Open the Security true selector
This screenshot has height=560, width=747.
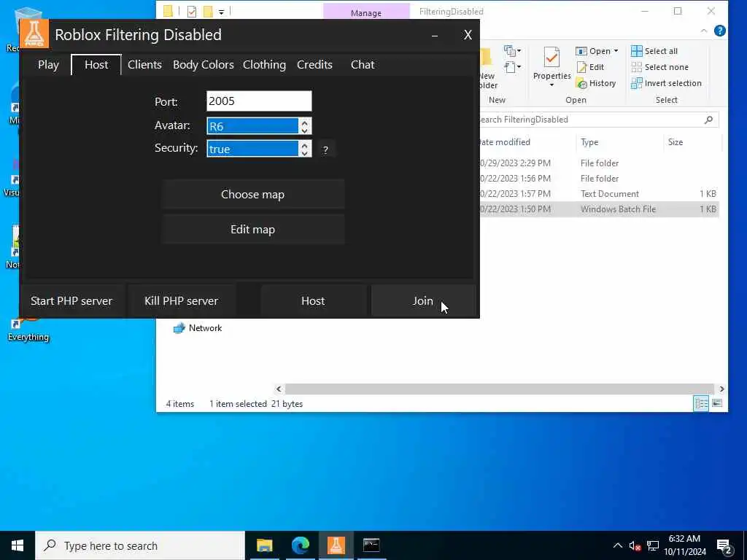[252, 149]
